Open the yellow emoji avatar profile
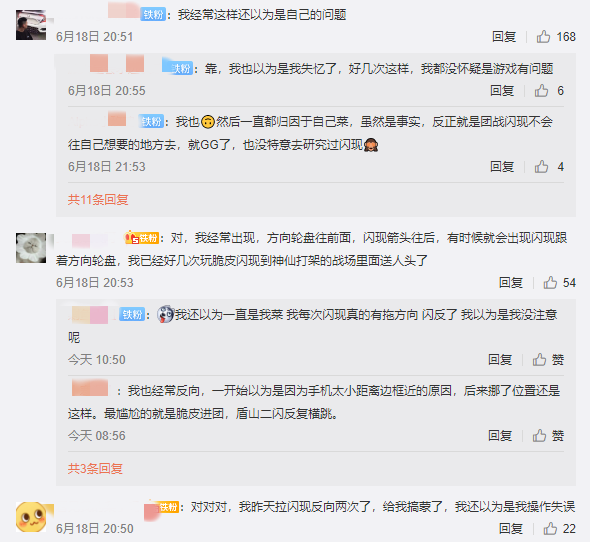Viewport: 590px width, 542px height. (x=31, y=517)
